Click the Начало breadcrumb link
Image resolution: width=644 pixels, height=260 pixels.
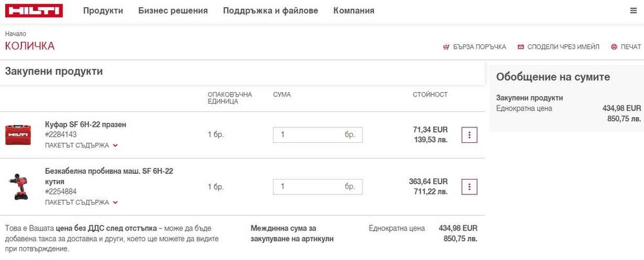15,33
